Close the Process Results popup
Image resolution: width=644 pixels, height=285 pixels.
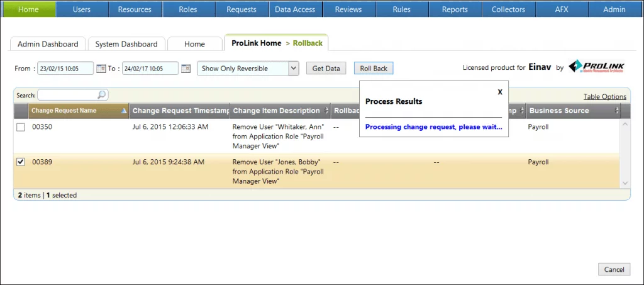pos(500,92)
